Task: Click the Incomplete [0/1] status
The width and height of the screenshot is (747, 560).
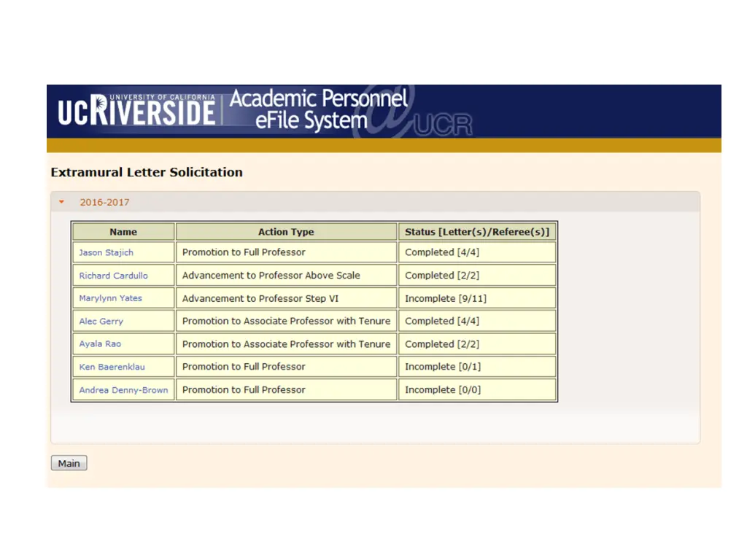Action: pos(477,367)
